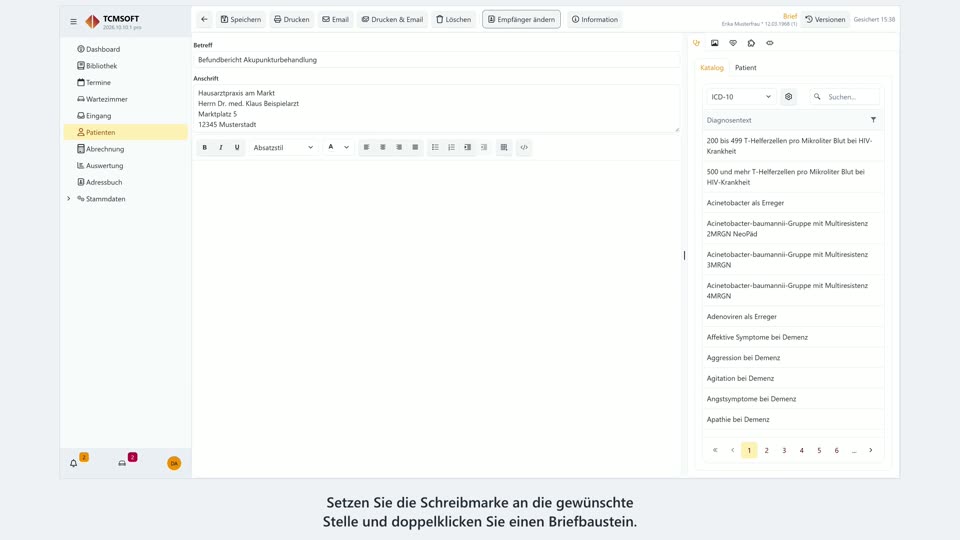This screenshot has height=540, width=960.
Task: Filter the Diagnosentext column
Action: [873, 120]
